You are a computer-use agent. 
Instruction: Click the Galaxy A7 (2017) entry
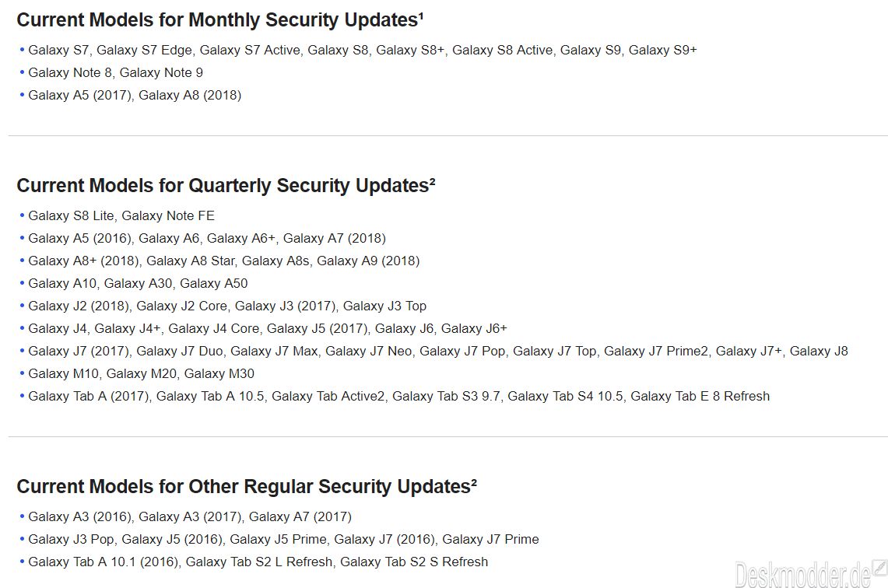tap(300, 517)
